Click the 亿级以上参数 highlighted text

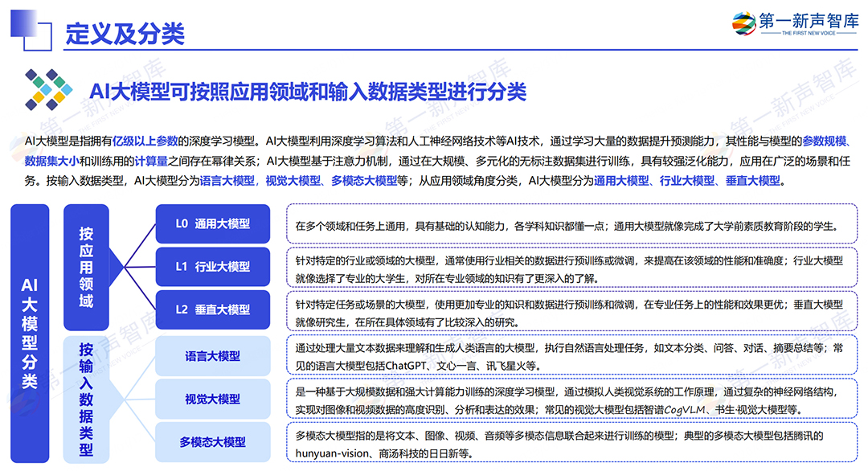tap(145, 141)
